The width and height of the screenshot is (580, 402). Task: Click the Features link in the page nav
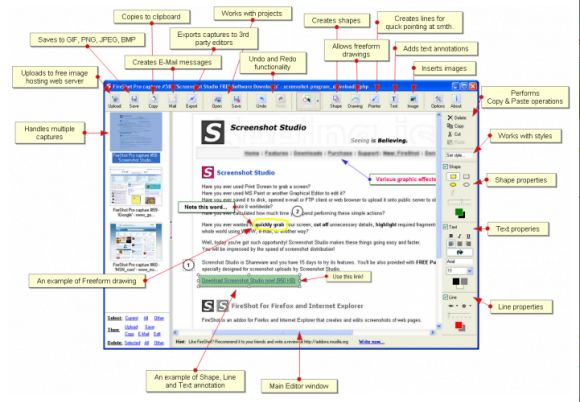[x=276, y=153]
